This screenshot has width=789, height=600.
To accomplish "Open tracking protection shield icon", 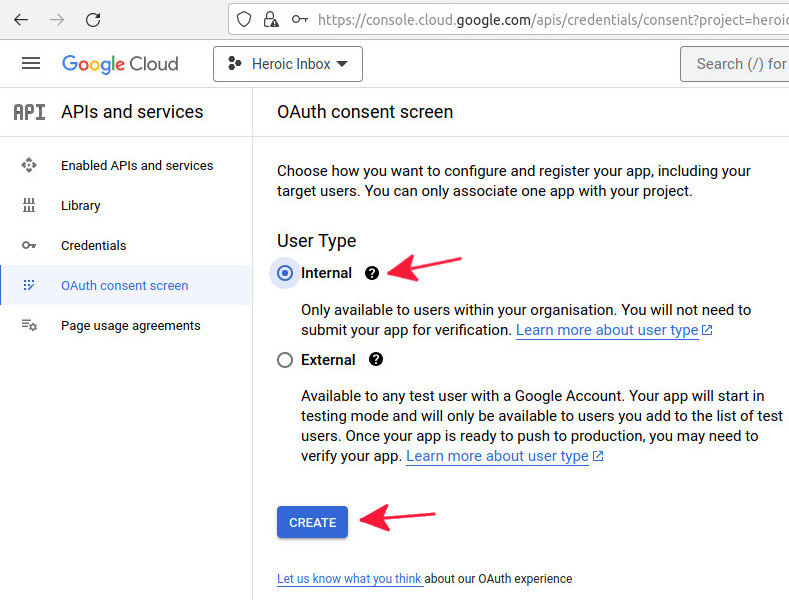I will 244,20.
